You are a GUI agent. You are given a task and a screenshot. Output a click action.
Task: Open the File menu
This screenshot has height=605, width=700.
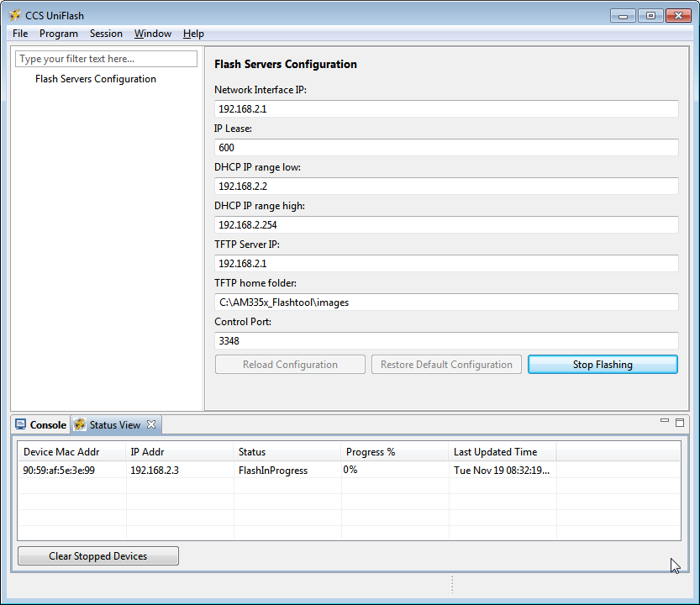pos(20,34)
